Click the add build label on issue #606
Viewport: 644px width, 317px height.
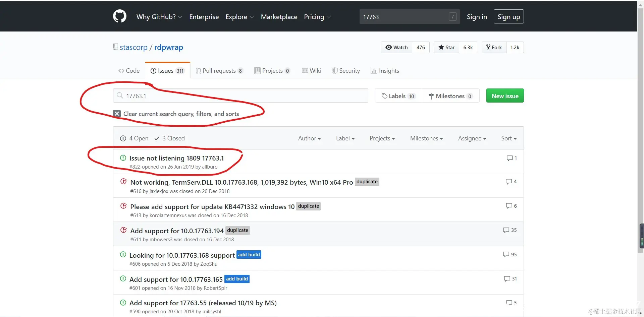(249, 255)
